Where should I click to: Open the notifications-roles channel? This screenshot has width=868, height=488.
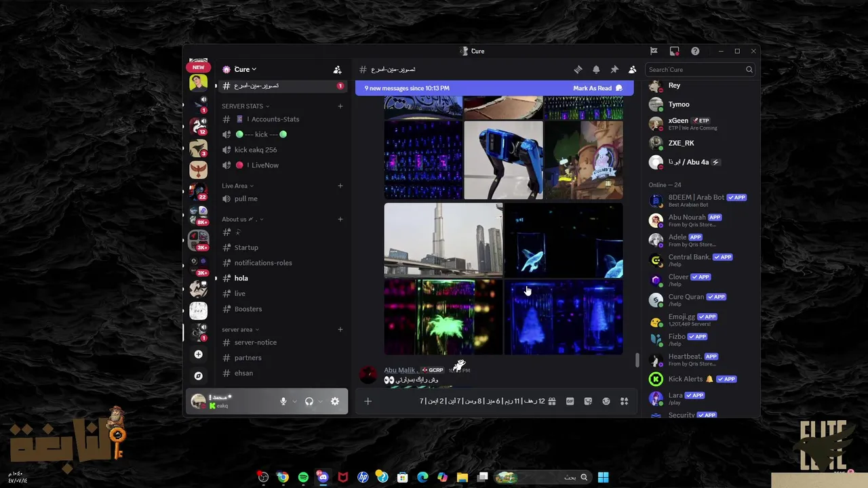(x=281, y=263)
